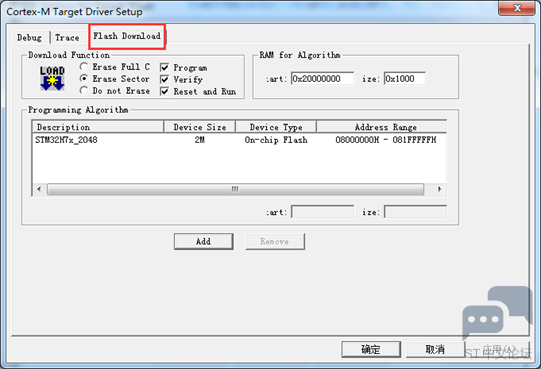Click the 取消 (Cancel) button
The image size is (541, 369).
tap(435, 349)
